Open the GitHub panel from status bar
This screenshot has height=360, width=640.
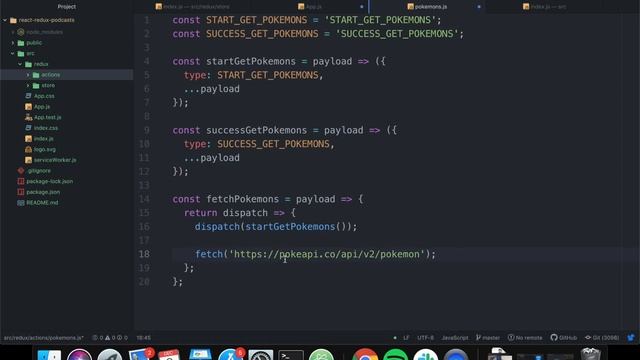tap(564, 338)
